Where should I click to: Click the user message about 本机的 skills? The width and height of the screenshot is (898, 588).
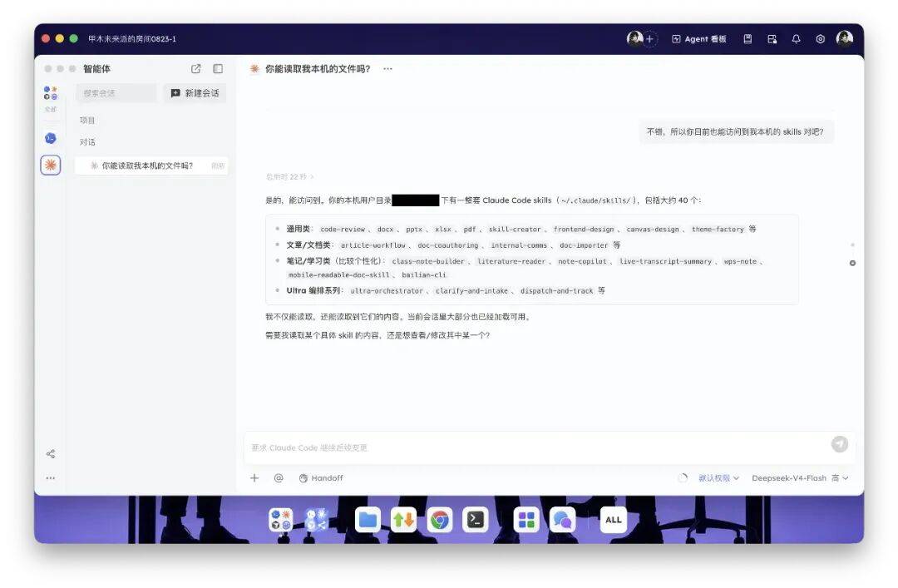coord(735,131)
